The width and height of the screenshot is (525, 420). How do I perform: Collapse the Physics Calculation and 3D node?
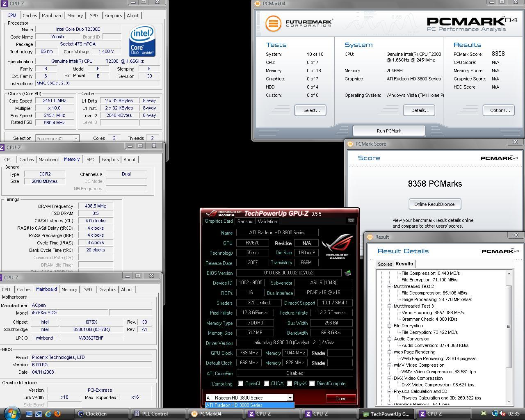pos(389,391)
